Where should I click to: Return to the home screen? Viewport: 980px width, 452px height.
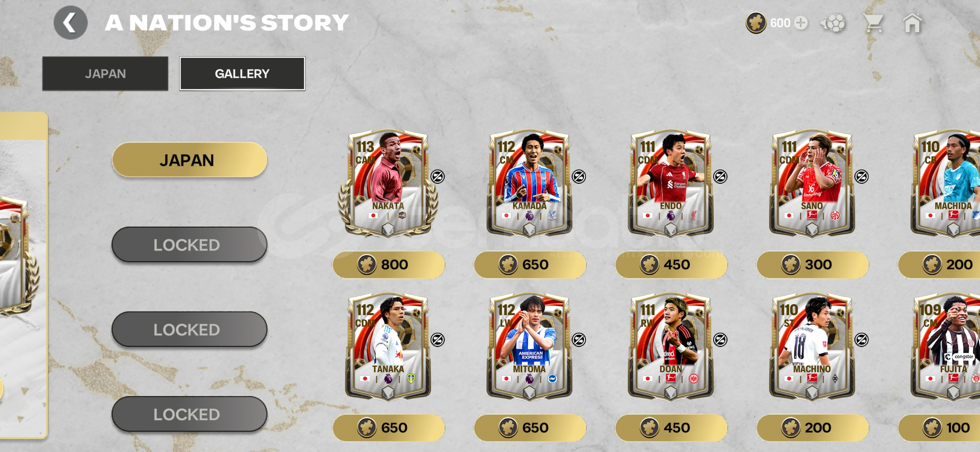click(x=912, y=23)
